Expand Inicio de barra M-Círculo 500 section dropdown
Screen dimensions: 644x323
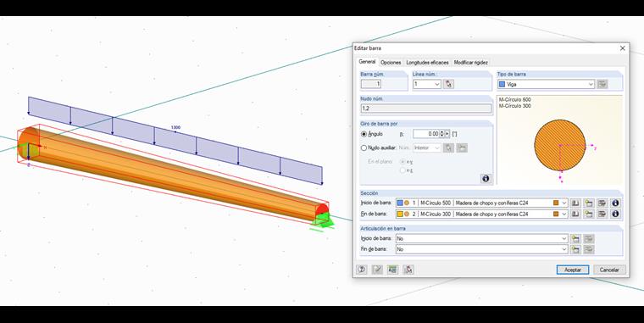click(x=564, y=203)
